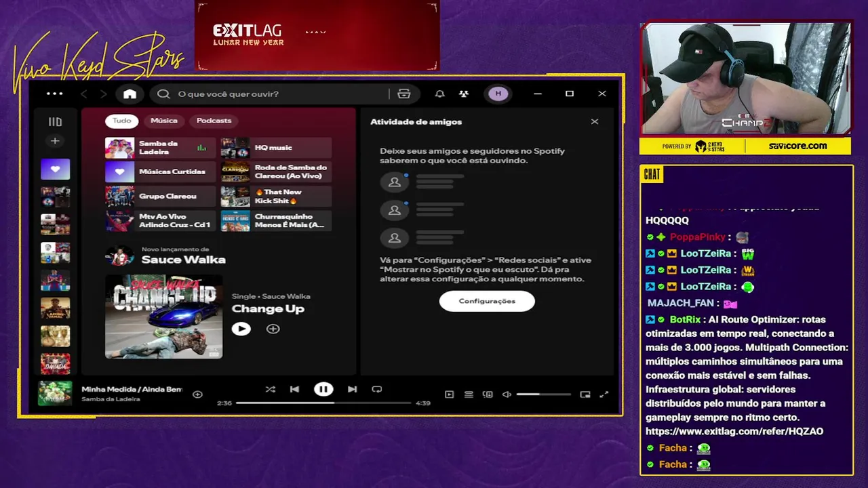Open the Now Playing view icon
The width and height of the screenshot is (868, 488).
point(449,394)
